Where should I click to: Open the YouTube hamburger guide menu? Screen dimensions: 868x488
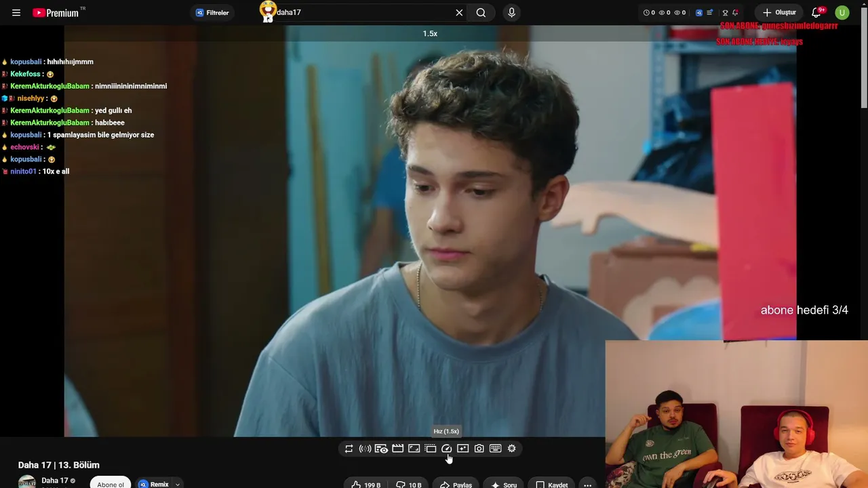16,13
